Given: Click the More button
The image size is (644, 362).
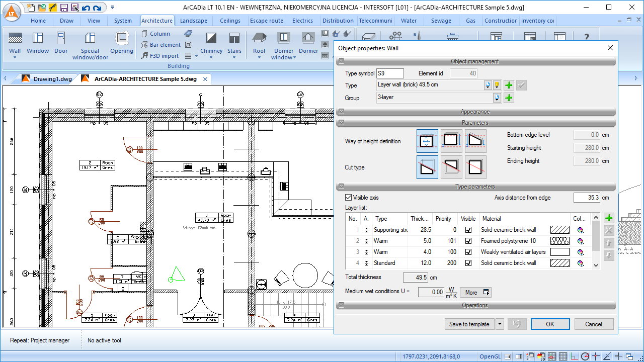Looking at the screenshot, I should click(x=475, y=292).
